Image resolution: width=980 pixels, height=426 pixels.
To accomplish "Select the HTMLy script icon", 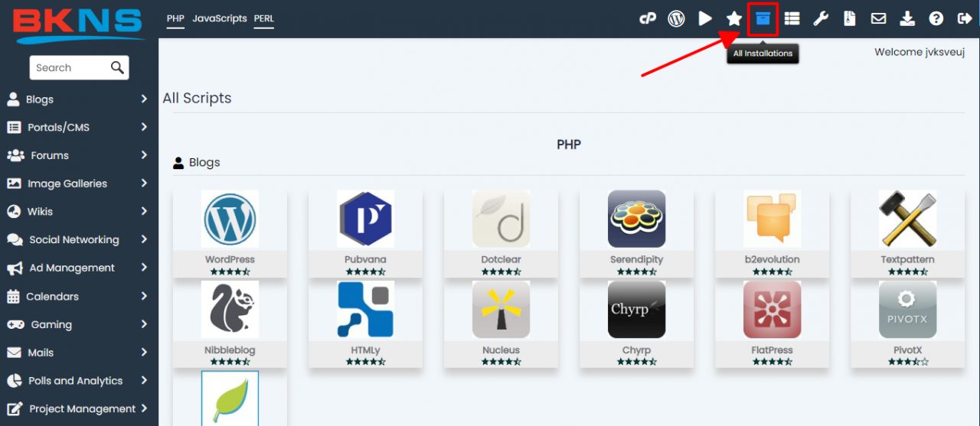I will [x=365, y=309].
